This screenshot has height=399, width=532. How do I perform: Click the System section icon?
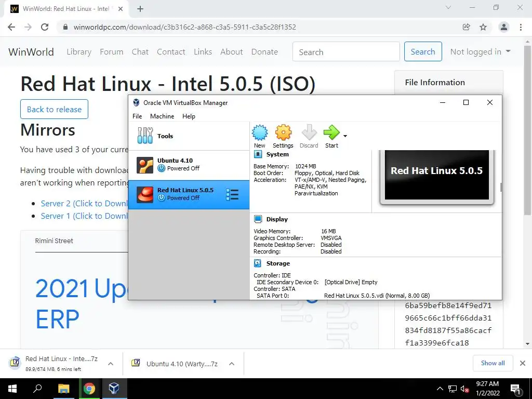[x=258, y=154]
